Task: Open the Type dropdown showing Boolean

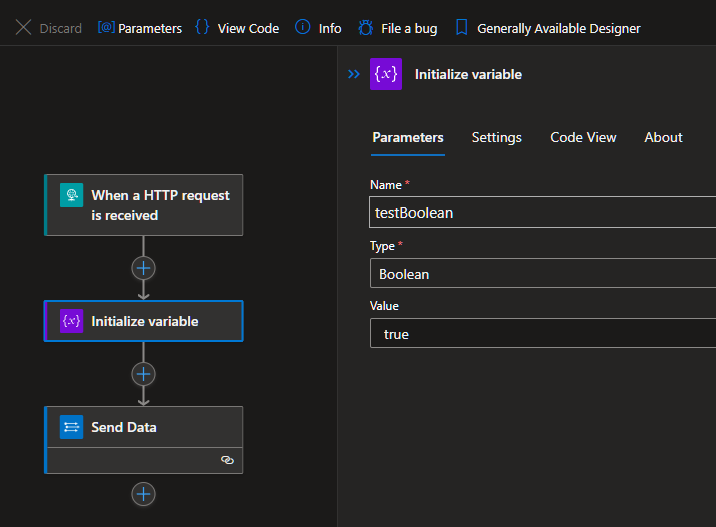Action: pyautogui.click(x=542, y=273)
